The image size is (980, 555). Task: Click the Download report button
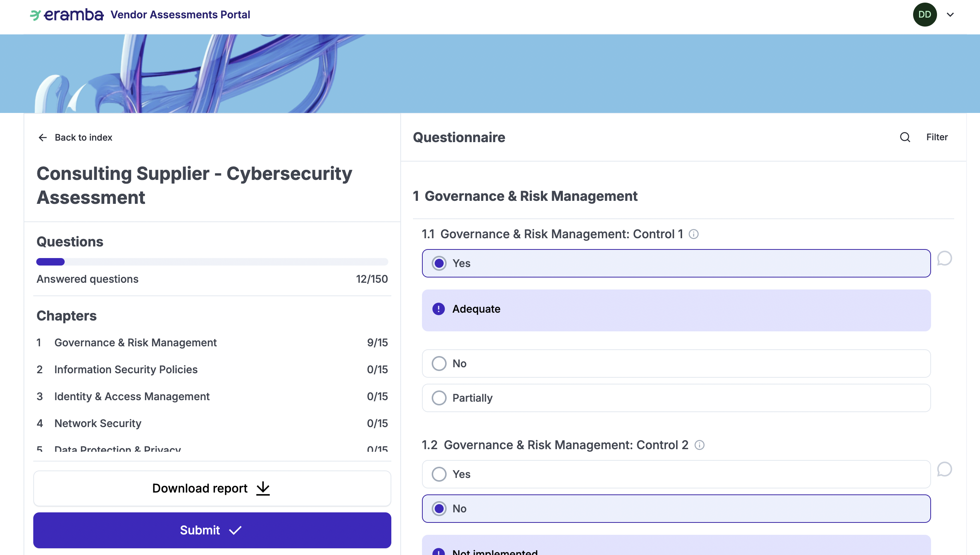click(212, 488)
